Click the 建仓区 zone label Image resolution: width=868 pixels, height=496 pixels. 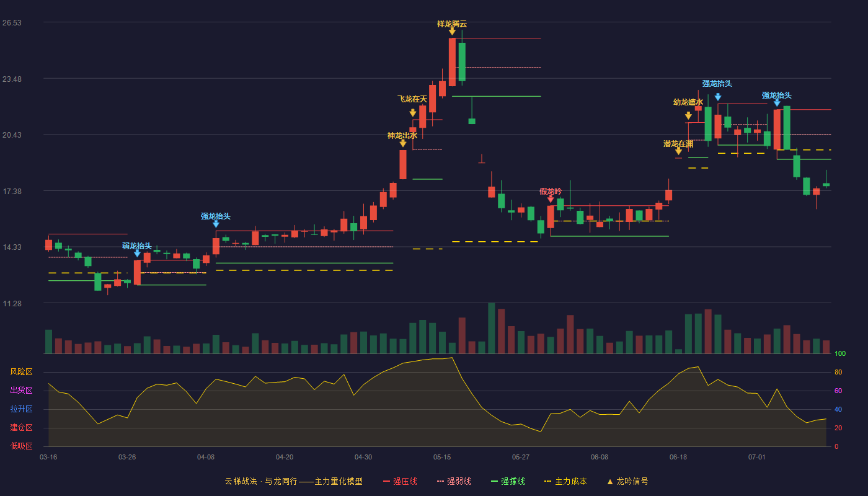click(x=21, y=428)
